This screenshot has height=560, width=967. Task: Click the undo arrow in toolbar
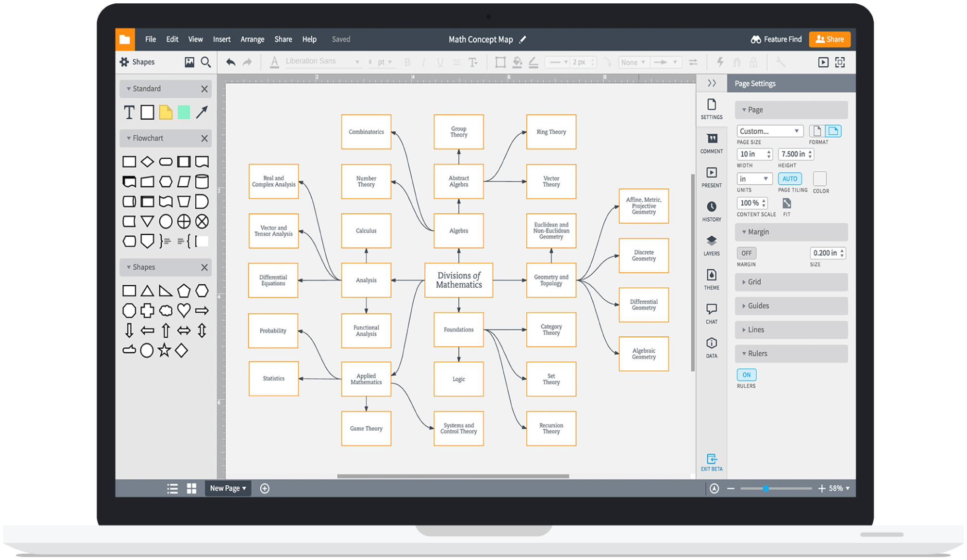[x=230, y=62]
